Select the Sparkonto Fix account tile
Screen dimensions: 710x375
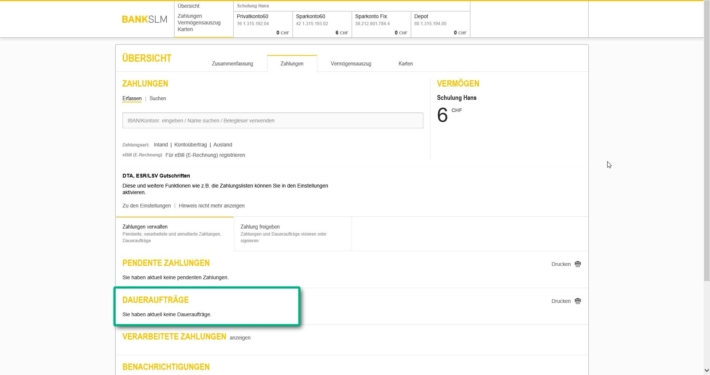[x=381, y=24]
